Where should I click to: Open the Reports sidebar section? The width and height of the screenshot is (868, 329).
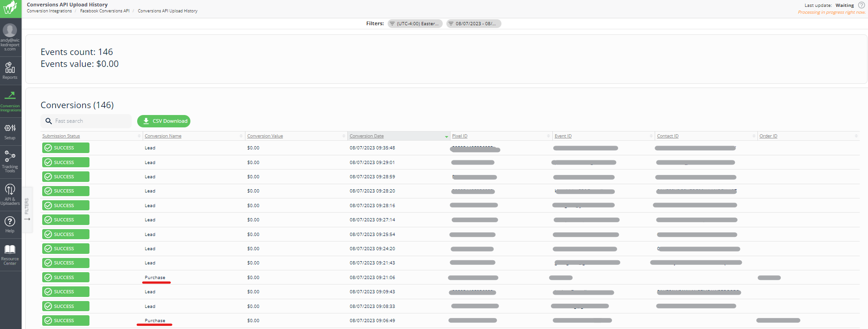tap(10, 71)
